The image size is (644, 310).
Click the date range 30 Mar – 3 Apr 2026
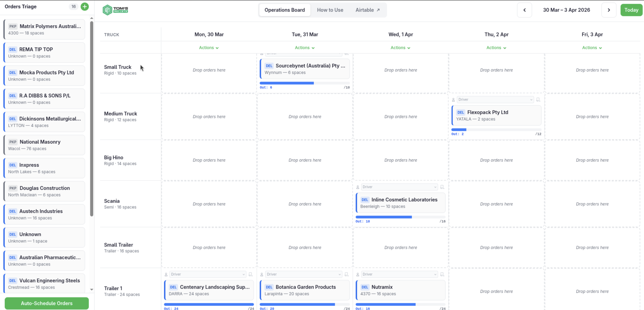click(566, 10)
